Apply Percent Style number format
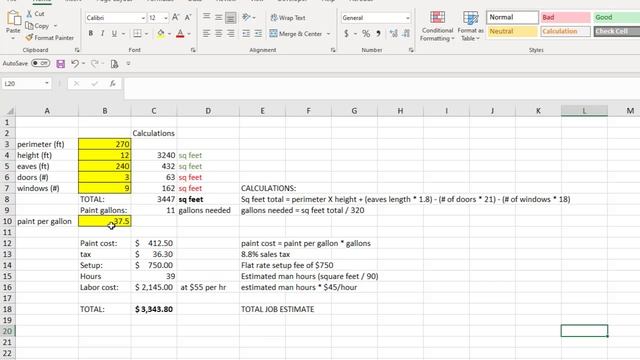Screen dimensions: 640x360 (x=366, y=33)
